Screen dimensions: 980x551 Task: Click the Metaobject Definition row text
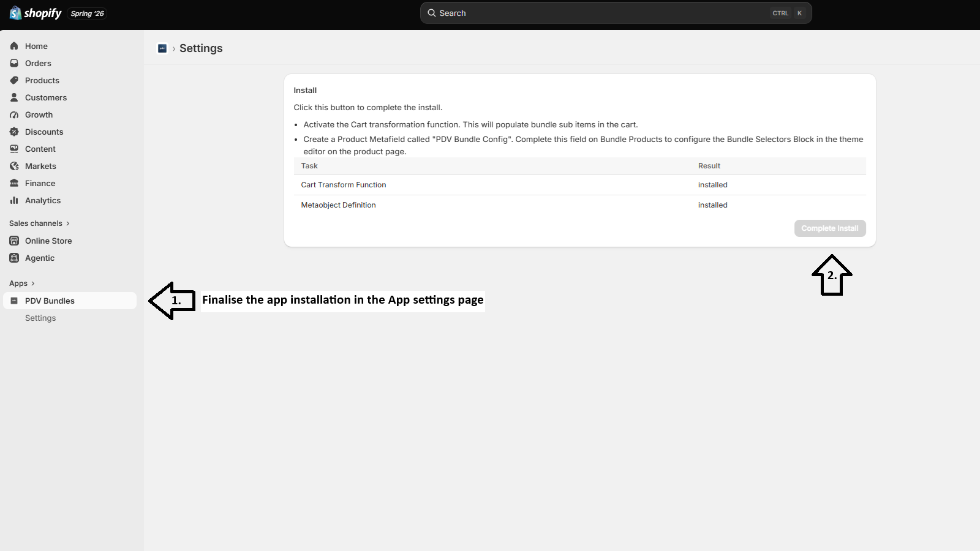338,205
